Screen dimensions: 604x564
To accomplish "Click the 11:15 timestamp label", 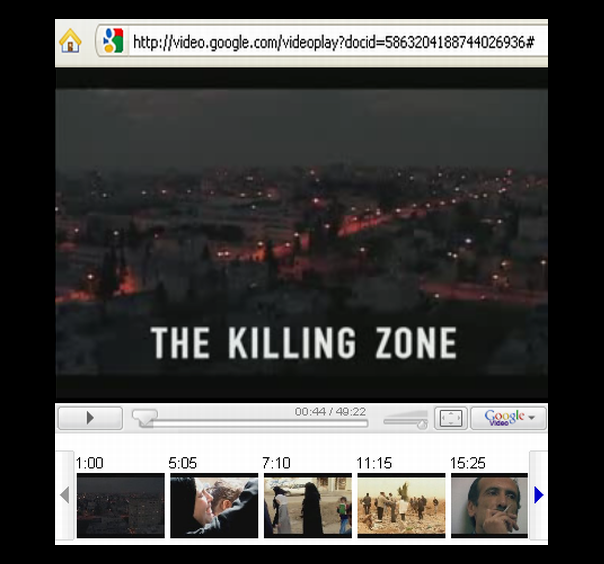I will click(x=374, y=463).
